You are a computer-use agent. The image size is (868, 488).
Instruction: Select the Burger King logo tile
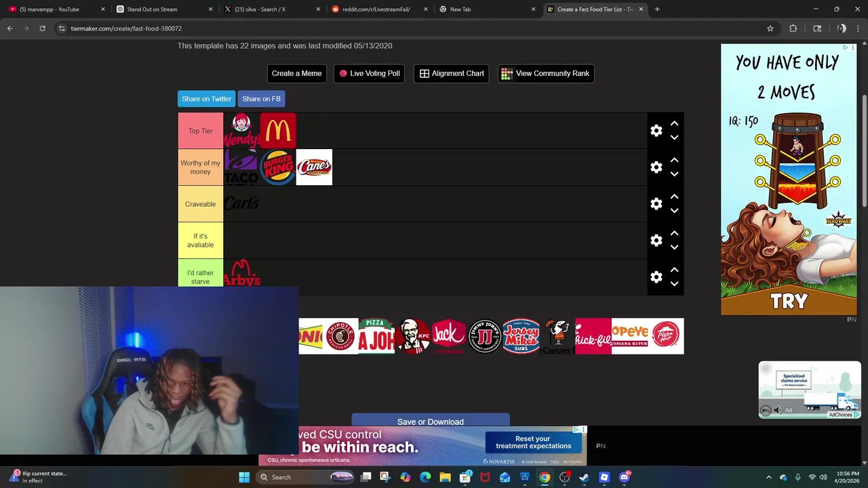click(x=278, y=167)
